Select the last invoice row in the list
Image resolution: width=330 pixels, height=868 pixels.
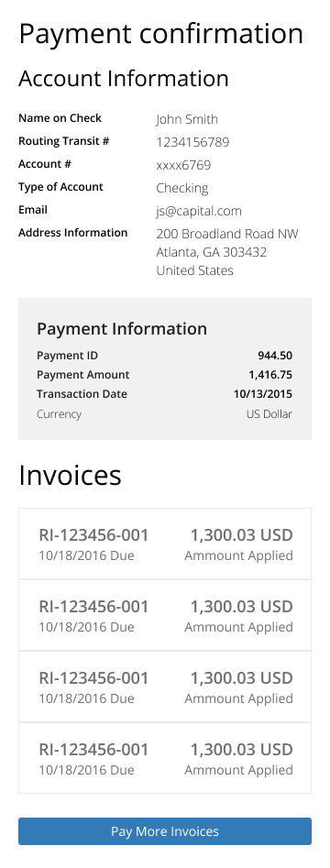[165, 758]
